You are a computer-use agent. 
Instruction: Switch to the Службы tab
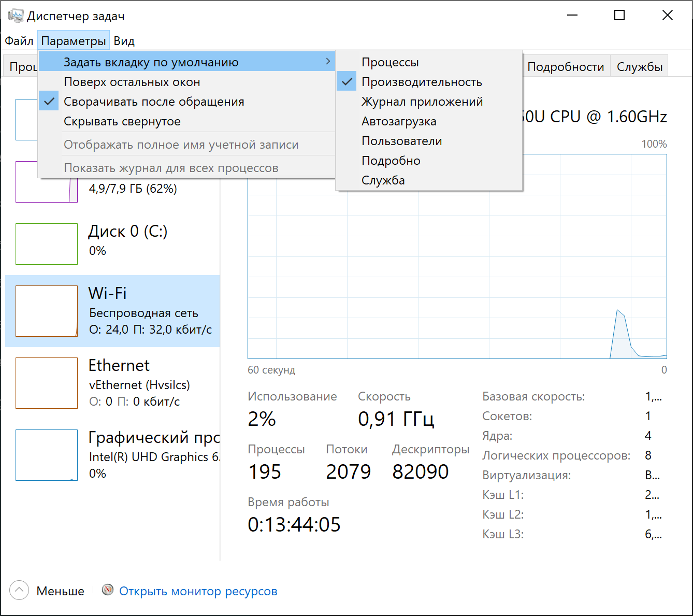(640, 67)
